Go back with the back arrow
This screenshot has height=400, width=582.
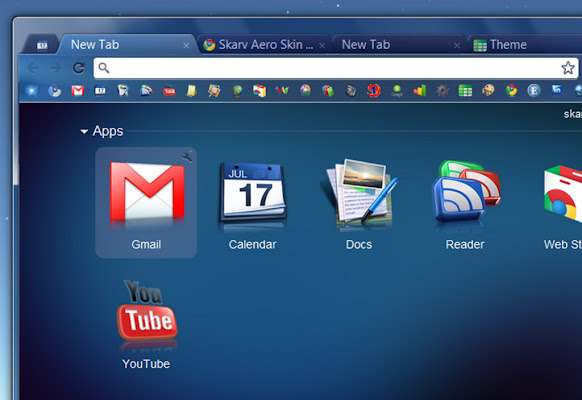(33, 68)
